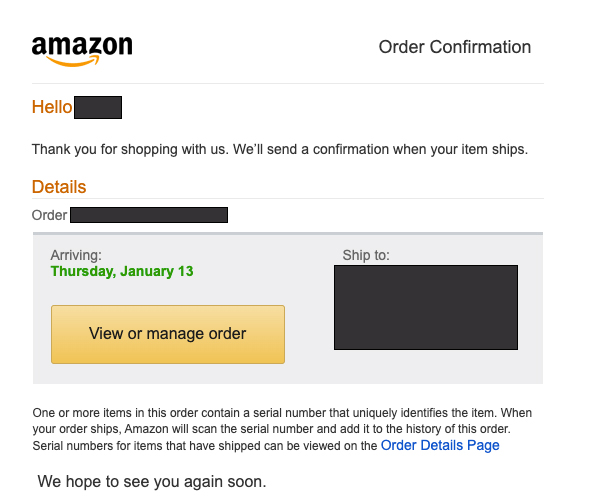
Task: Click the Arriving label
Action: [x=76, y=255]
